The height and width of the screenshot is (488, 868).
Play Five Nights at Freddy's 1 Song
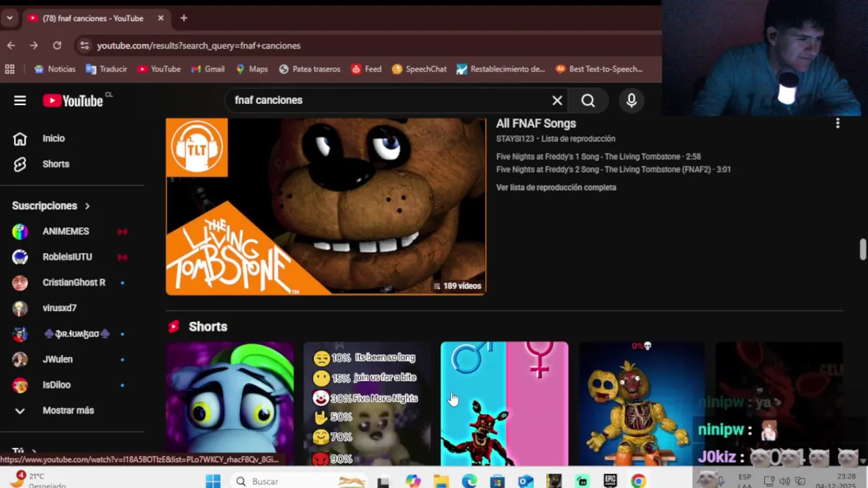598,157
